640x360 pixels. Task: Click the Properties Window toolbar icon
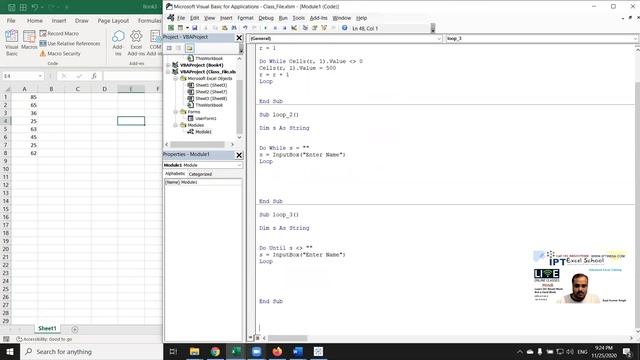tap(314, 28)
